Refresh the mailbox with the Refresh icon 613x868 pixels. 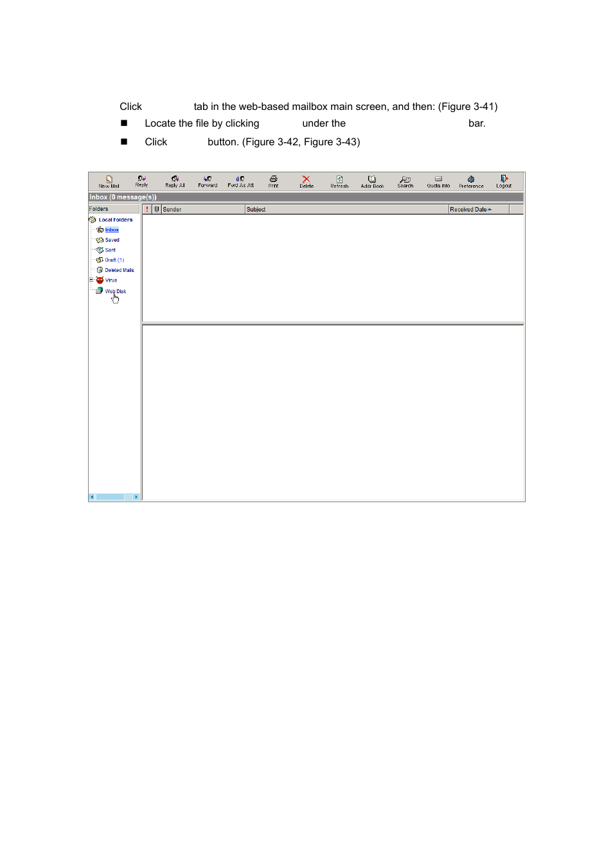click(x=339, y=181)
